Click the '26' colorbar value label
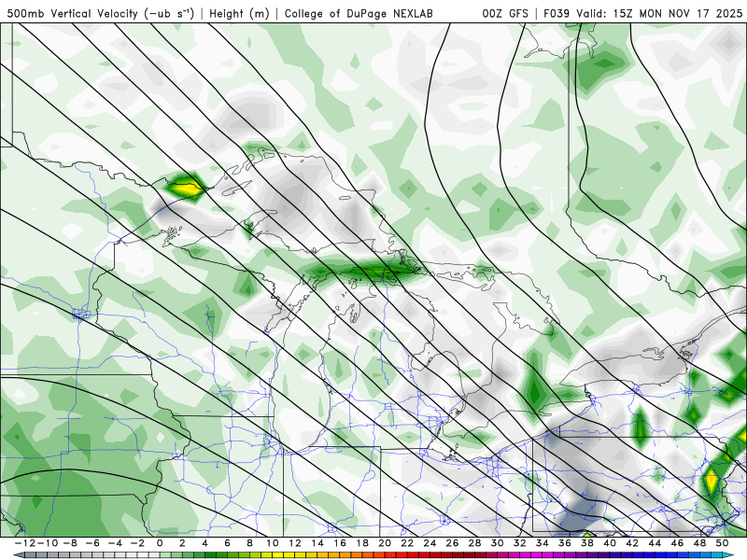747x560 pixels. click(452, 543)
